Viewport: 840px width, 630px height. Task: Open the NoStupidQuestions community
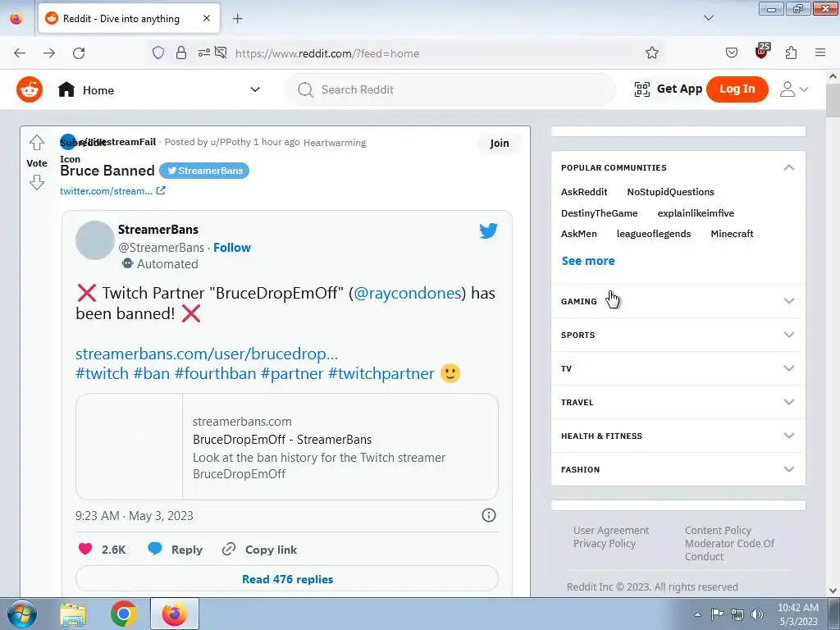671,192
